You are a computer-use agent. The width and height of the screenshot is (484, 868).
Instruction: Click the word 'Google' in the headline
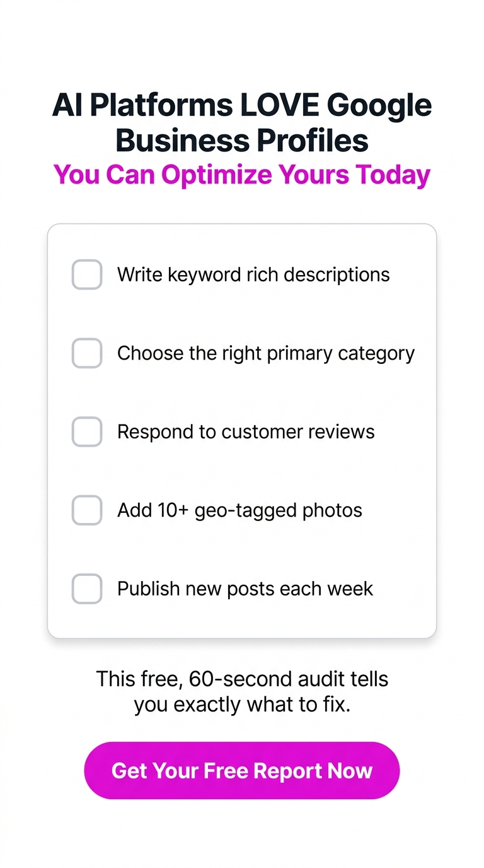click(x=380, y=106)
